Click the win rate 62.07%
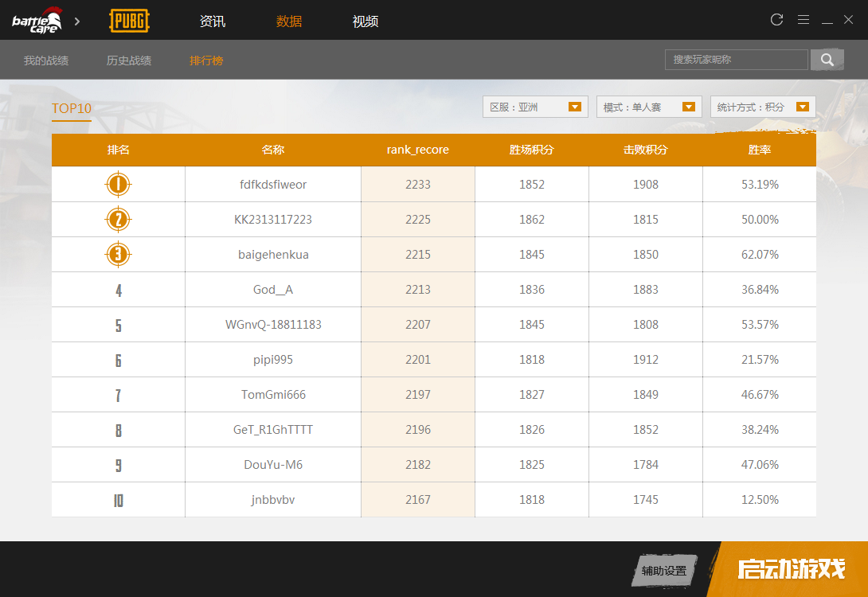The width and height of the screenshot is (868, 597). pos(760,255)
